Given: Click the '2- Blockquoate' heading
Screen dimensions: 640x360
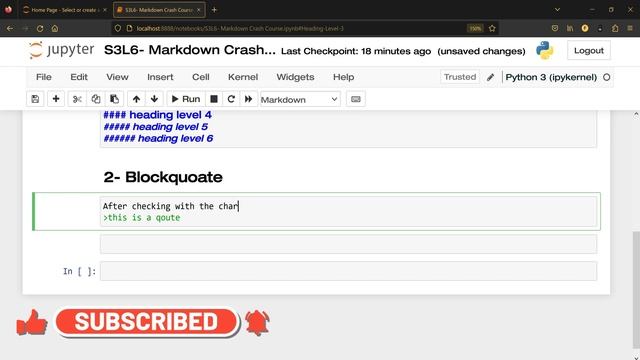Looking at the screenshot, I should pyautogui.click(x=163, y=177).
